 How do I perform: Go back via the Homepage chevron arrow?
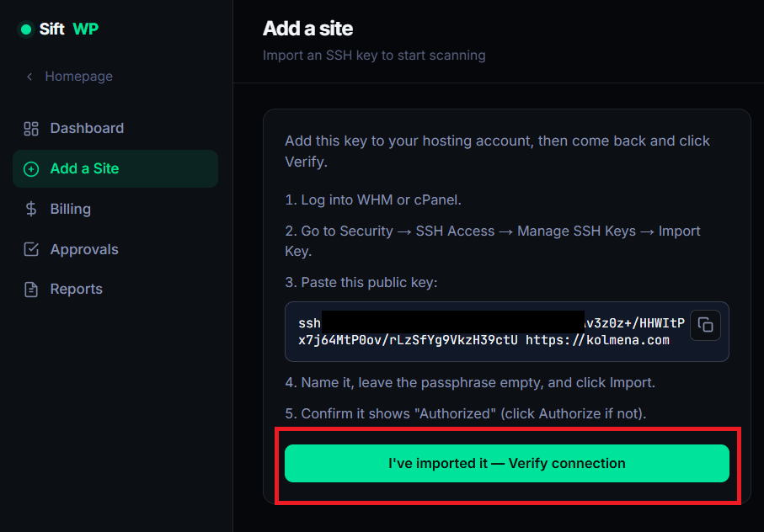tap(29, 77)
